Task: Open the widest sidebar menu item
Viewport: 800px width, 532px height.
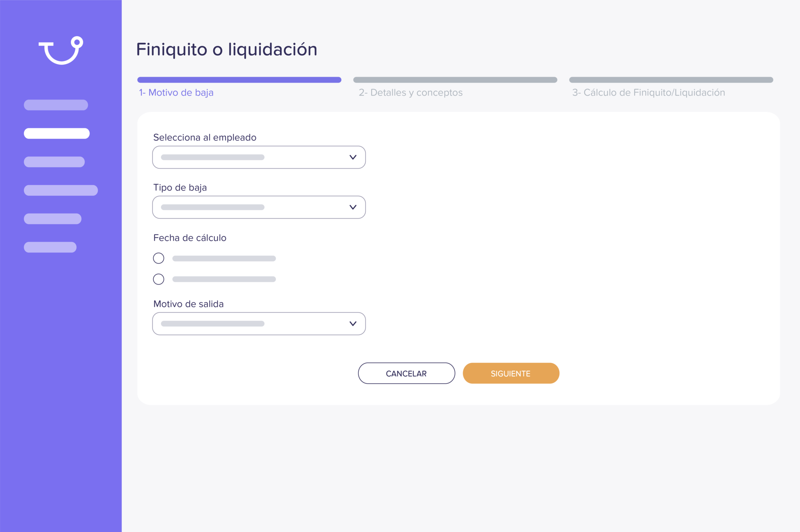Action: point(61,190)
